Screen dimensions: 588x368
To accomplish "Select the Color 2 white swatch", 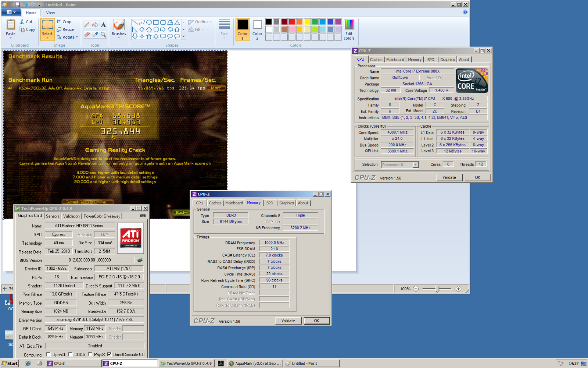I will pos(257,29).
